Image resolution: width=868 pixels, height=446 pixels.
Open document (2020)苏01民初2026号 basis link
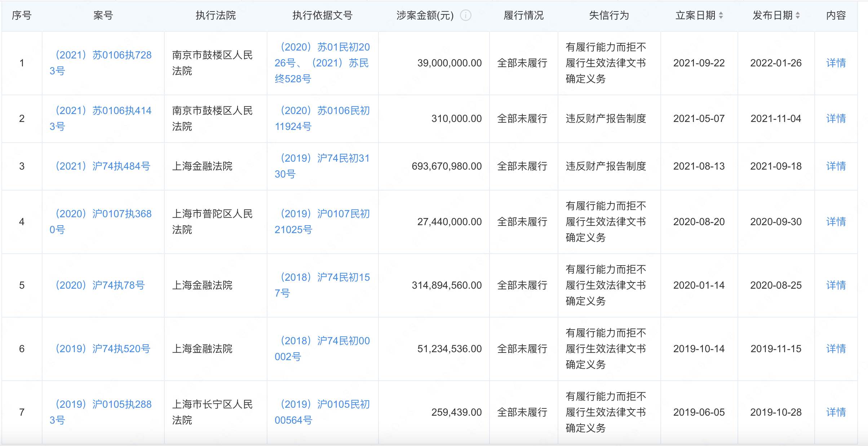[x=323, y=55]
